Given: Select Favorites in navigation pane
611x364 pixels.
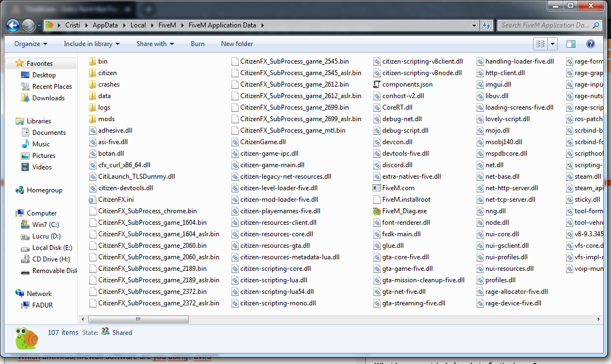Looking at the screenshot, I should pyautogui.click(x=39, y=64).
